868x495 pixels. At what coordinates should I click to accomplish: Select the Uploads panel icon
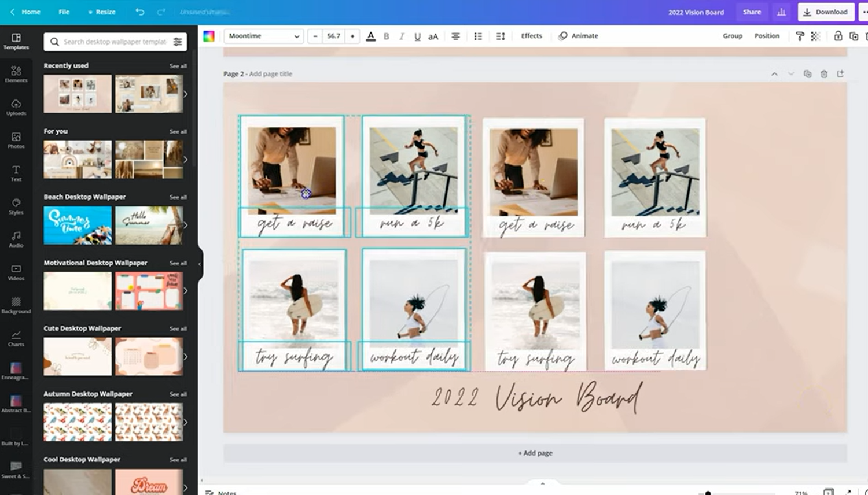tap(16, 107)
